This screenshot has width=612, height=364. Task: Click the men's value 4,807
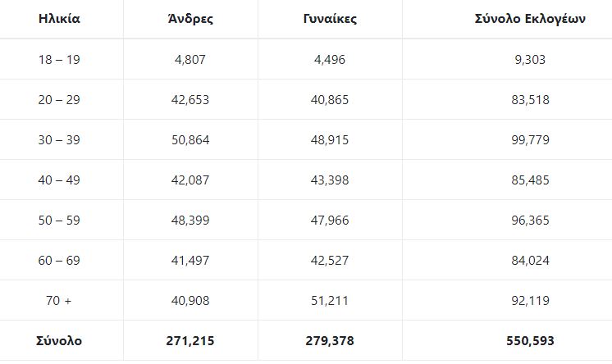(x=193, y=59)
